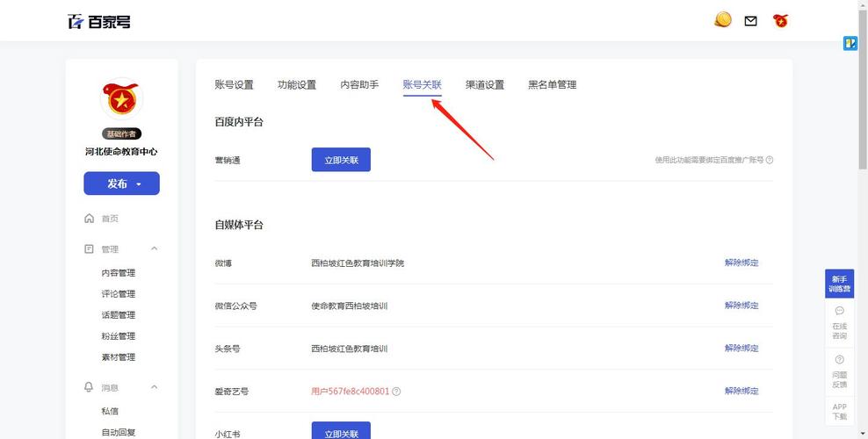Open 私信 in sidebar
868x439 pixels.
[110, 412]
